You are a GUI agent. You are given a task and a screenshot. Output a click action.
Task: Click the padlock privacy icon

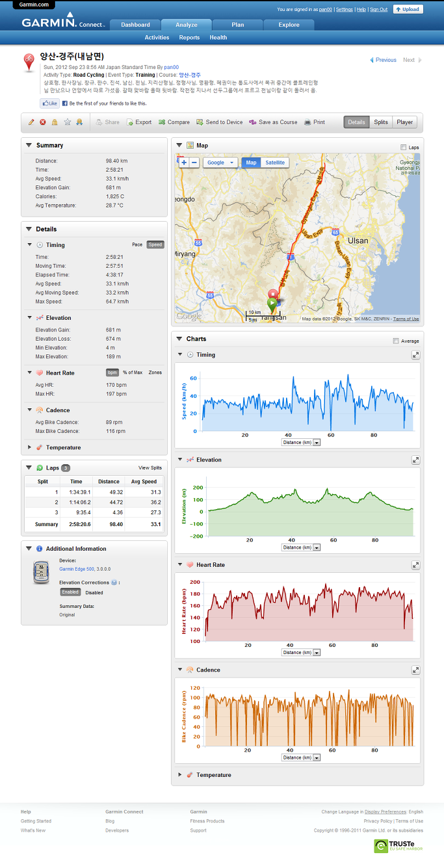(x=55, y=122)
